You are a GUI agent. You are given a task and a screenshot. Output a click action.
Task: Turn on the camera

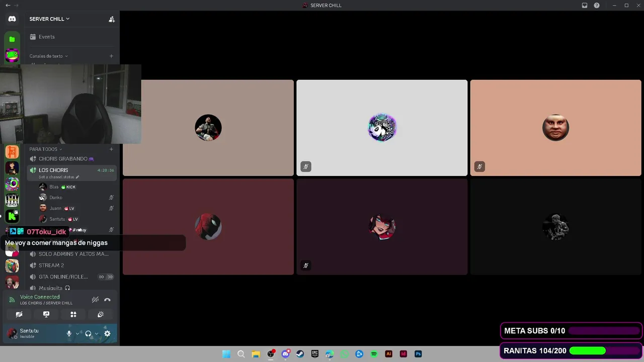tap(19, 314)
